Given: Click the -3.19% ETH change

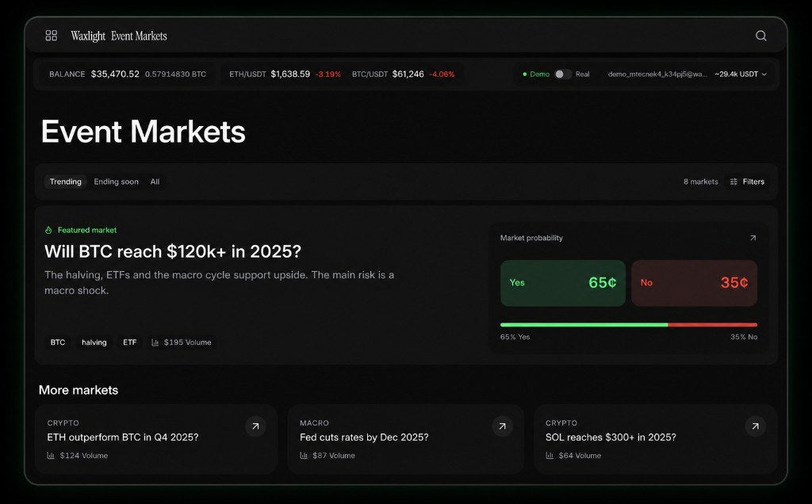Looking at the screenshot, I should 327,74.
